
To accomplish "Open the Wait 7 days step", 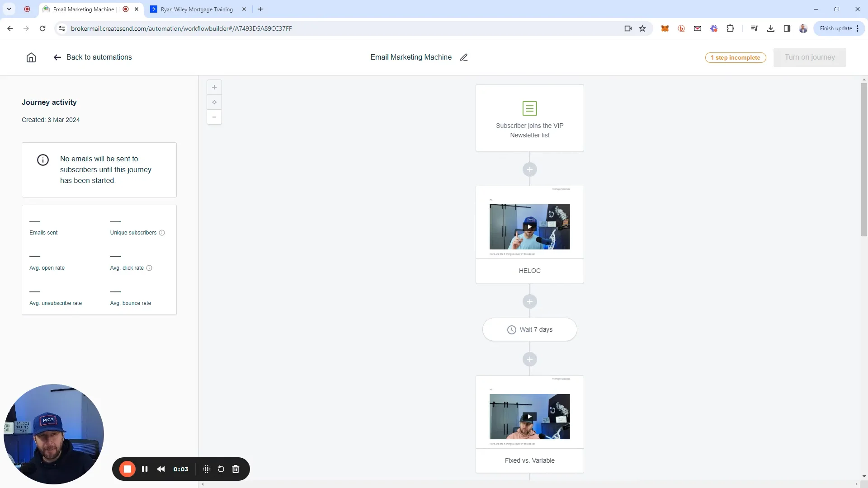I will tap(530, 329).
